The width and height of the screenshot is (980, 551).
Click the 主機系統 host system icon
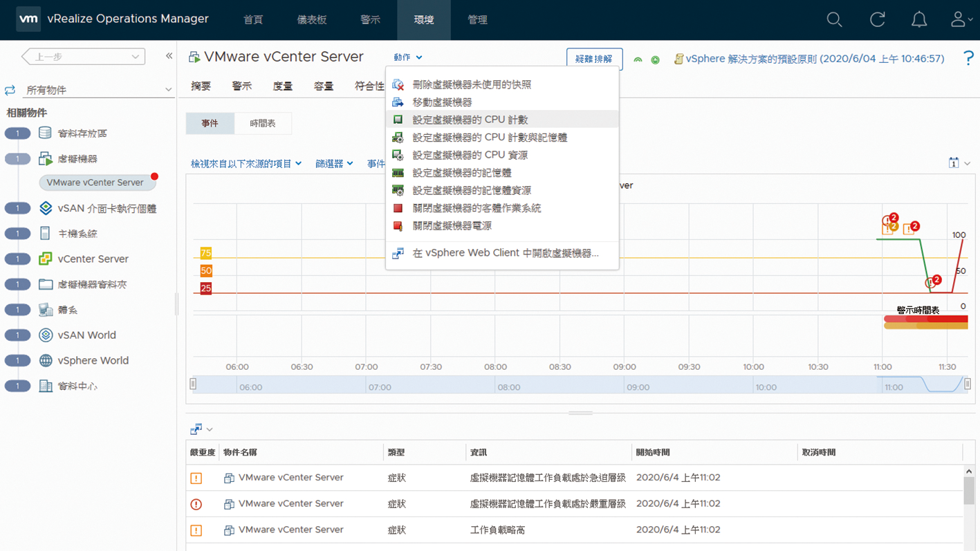(x=45, y=234)
